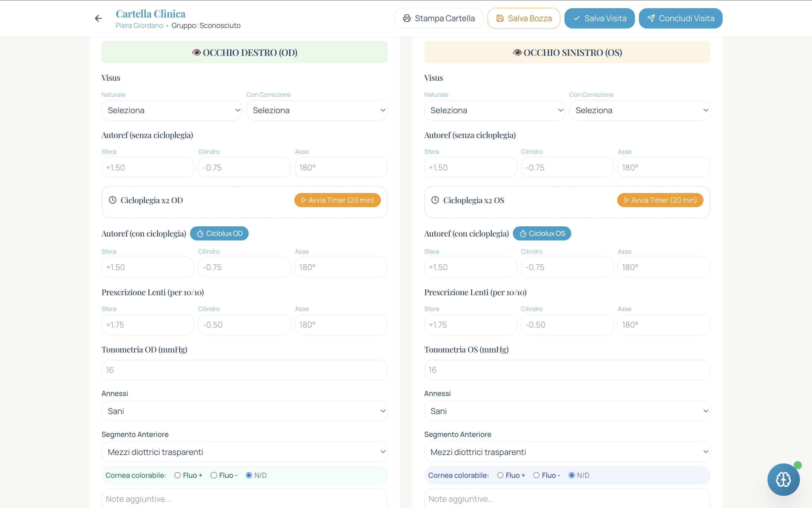Focus OD Autoref senza cicloplegia Asse field

pyautogui.click(x=341, y=167)
